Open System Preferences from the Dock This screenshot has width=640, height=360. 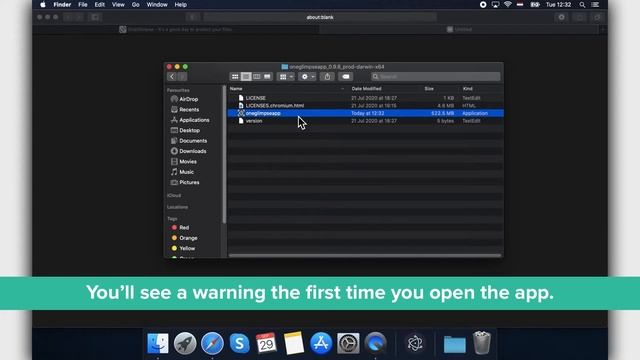point(348,343)
